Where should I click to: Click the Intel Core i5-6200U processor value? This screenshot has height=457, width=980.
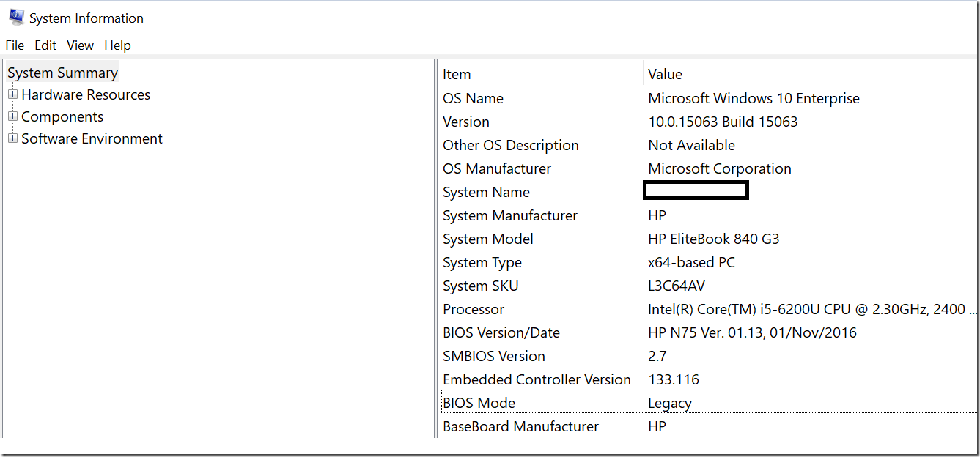click(812, 310)
